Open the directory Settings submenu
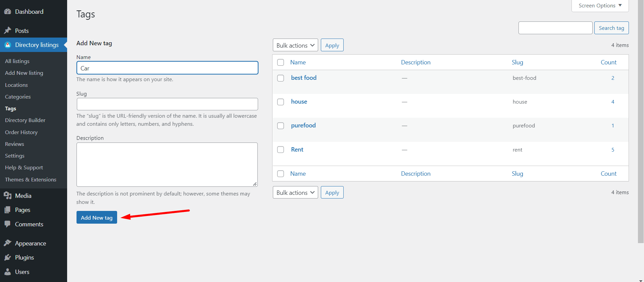The width and height of the screenshot is (644, 282). coord(15,156)
